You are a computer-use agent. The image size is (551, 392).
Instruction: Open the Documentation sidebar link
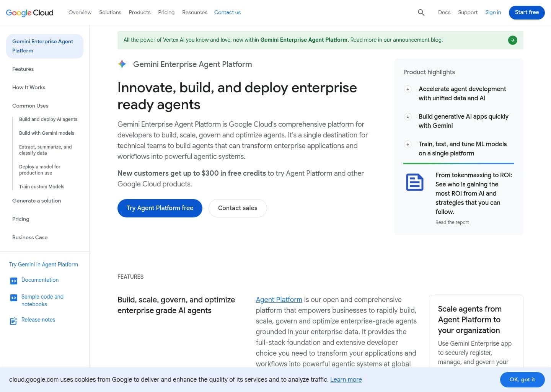[x=40, y=280]
